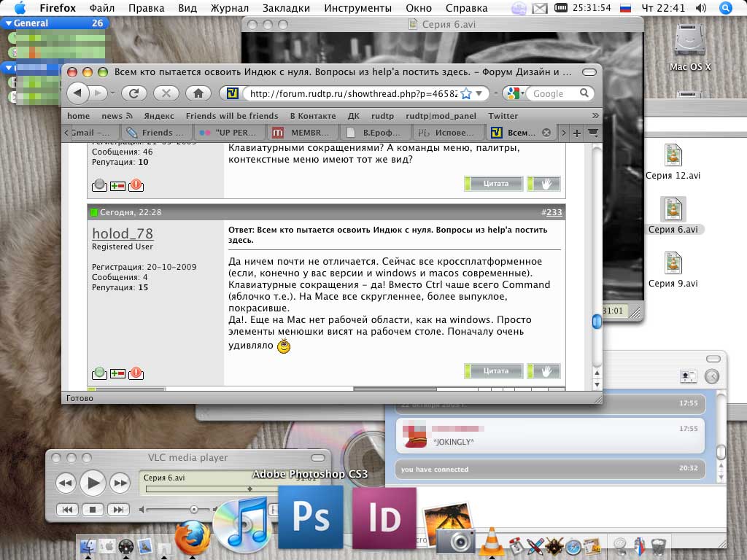Image resolution: width=747 pixels, height=560 pixels.
Task: Report holod_78's post with the red alert icon
Action: pos(136,373)
